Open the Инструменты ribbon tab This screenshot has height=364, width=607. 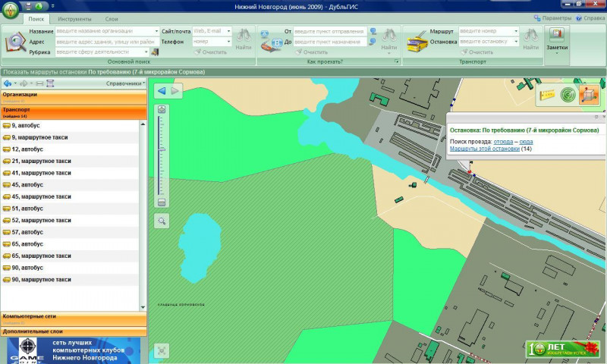coord(74,19)
